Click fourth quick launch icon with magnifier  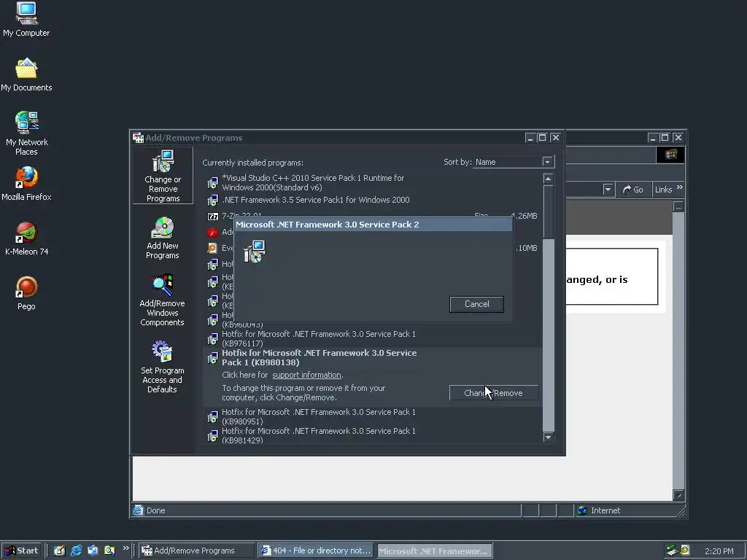(109, 551)
